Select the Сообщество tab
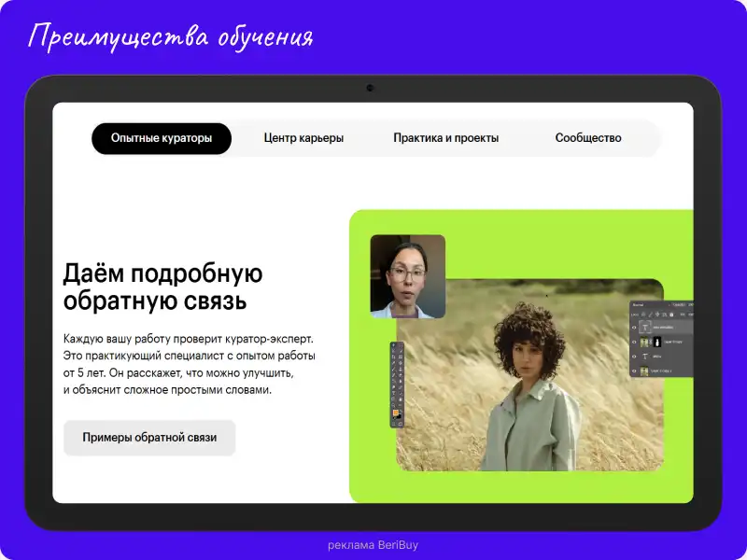 point(587,138)
